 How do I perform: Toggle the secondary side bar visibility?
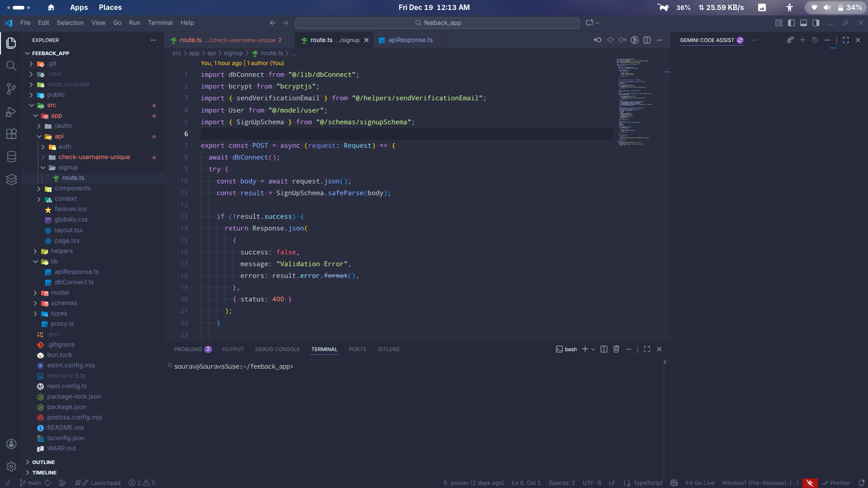[x=816, y=23]
